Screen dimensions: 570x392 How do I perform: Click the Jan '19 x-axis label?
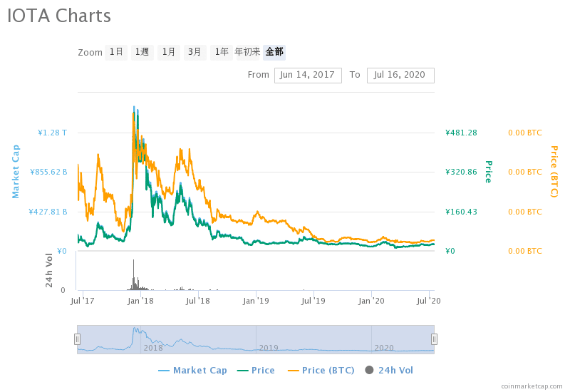[x=256, y=301]
